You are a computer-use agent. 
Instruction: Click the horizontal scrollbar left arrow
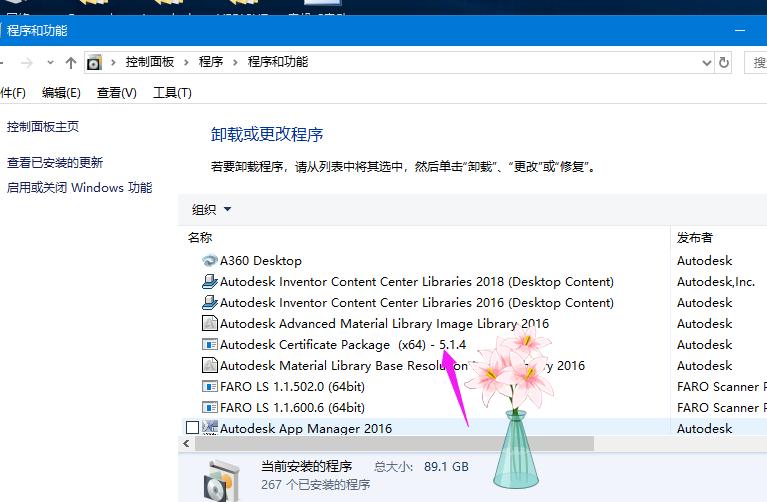(186, 444)
